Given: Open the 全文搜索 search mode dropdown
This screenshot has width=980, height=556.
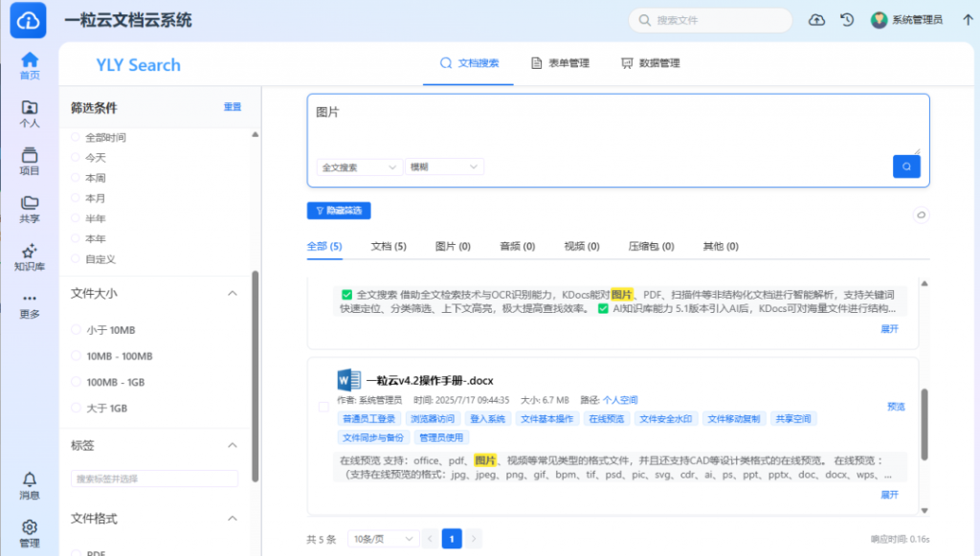Looking at the screenshot, I should [x=359, y=167].
